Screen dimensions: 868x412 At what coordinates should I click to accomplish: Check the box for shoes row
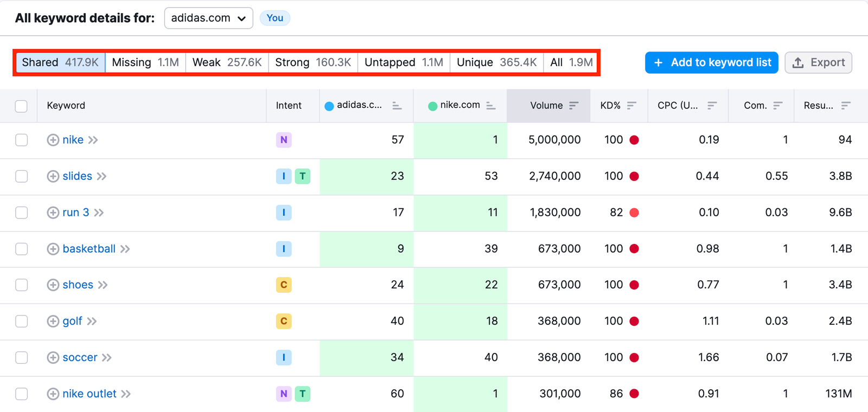point(21,285)
